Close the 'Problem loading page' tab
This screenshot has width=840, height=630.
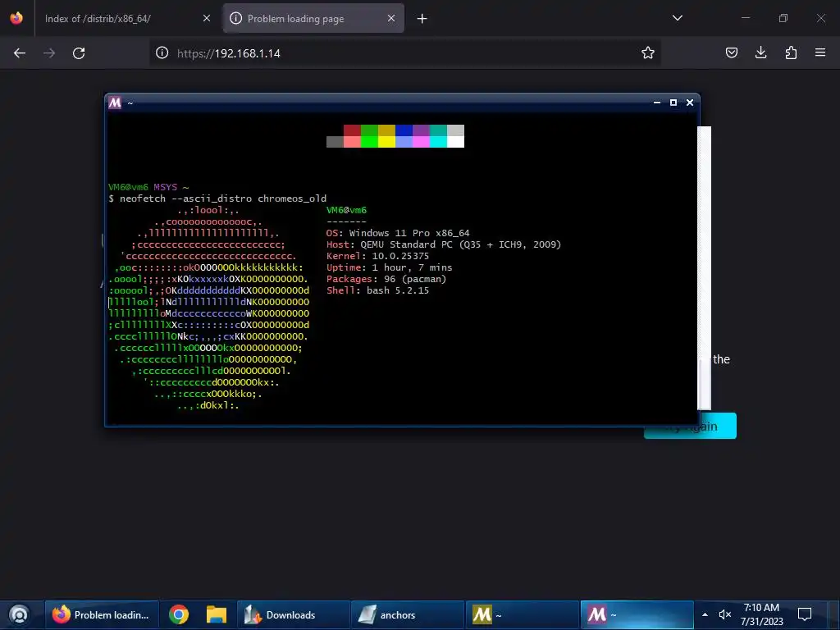(391, 18)
